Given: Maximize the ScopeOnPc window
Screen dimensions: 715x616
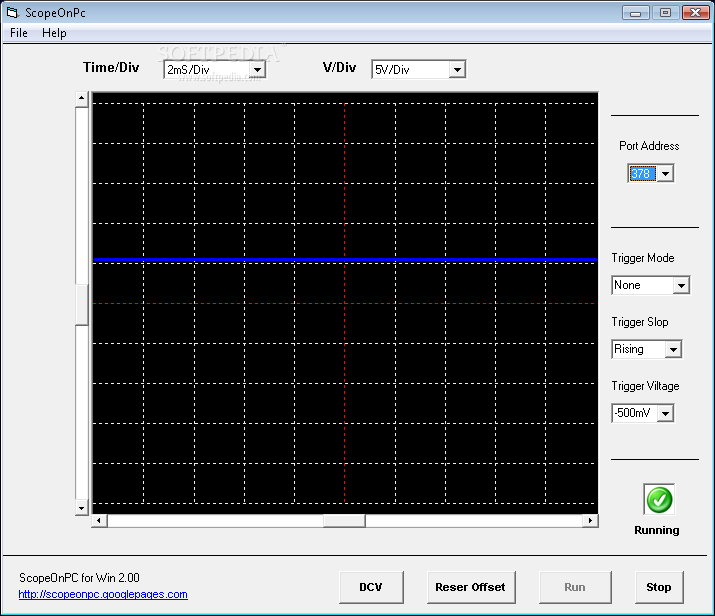Looking at the screenshot, I should (x=665, y=13).
